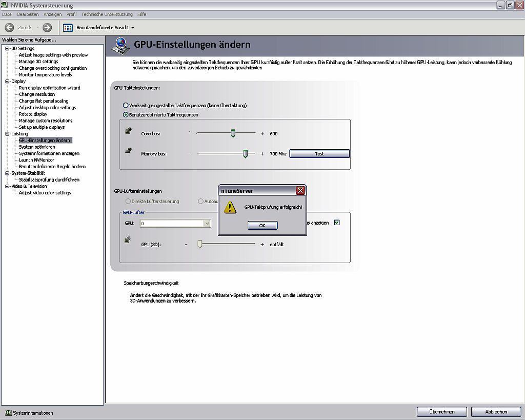Select Run display optimization wizard
Screen dimensions: 525x420
[50, 88]
